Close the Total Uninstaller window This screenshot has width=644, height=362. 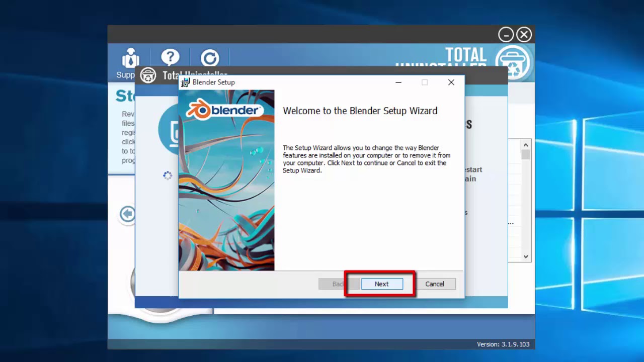coord(524,35)
